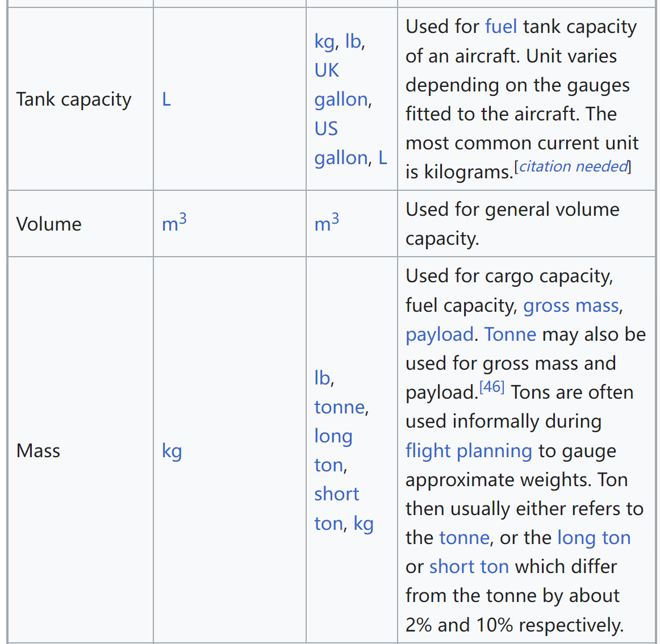This screenshot has height=644, width=660.
Task: Follow the capitalized 'Tonne' link after payload
Action: [x=510, y=334]
